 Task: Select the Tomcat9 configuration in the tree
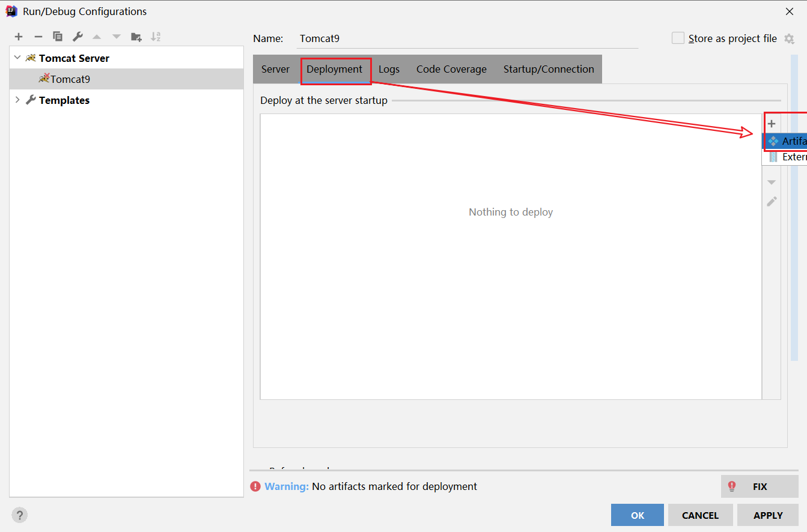(x=70, y=79)
